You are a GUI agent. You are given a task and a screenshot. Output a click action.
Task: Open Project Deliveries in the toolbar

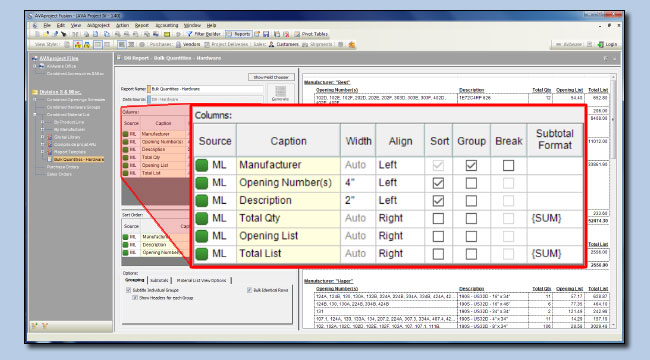click(226, 44)
